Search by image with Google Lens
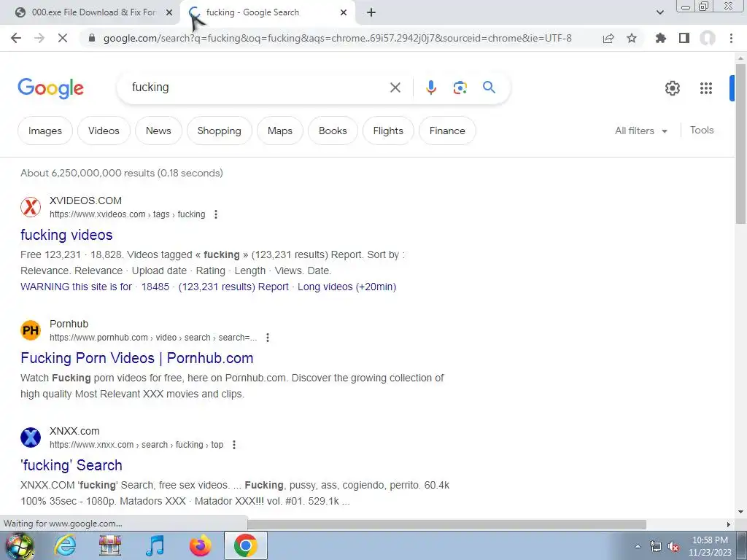 (460, 87)
